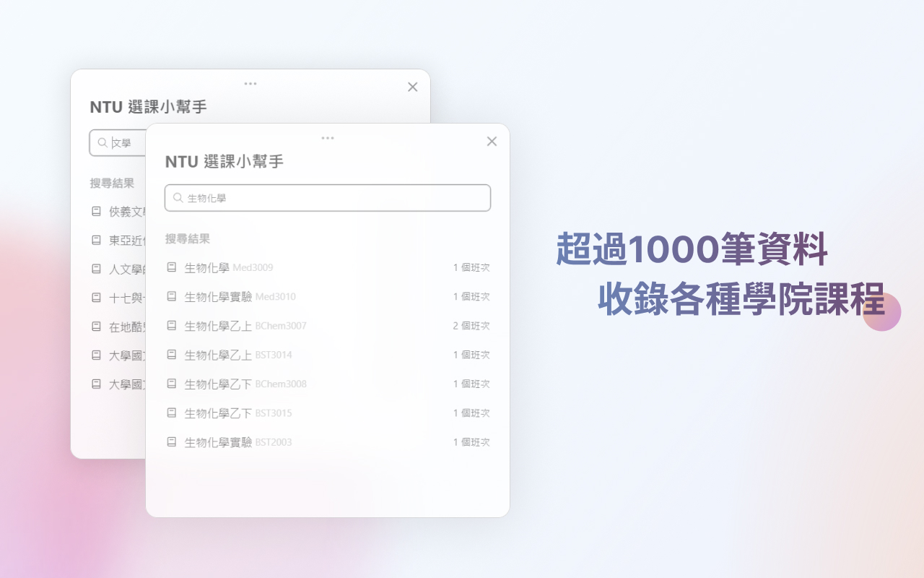The height and width of the screenshot is (578, 924).
Task: Select the 生物化學實驗 Med3010 search result
Action: (231, 296)
